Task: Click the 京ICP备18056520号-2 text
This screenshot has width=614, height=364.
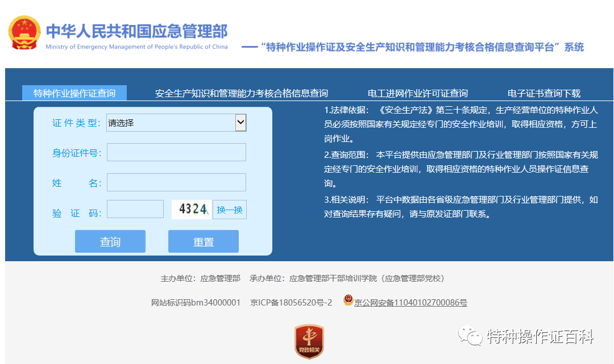Action: click(x=291, y=303)
